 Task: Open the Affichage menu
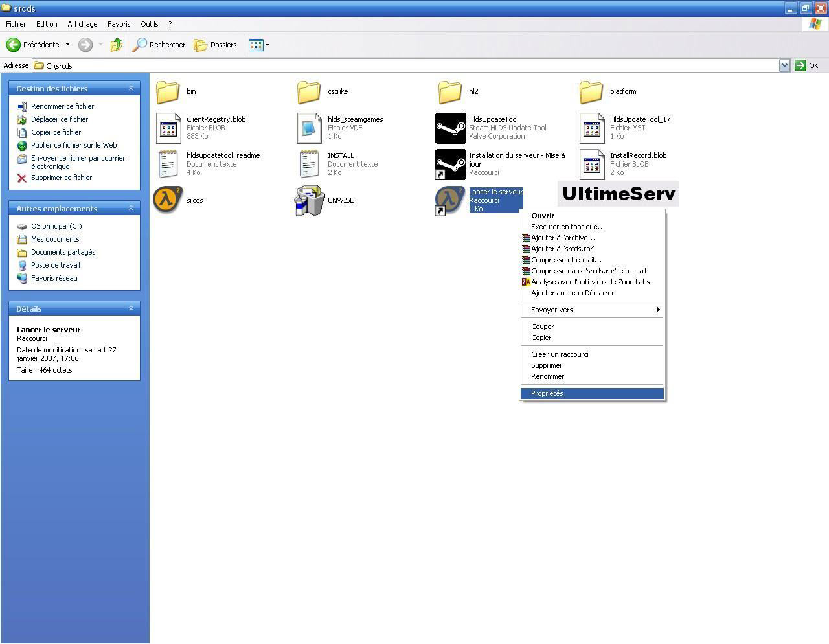coord(82,24)
